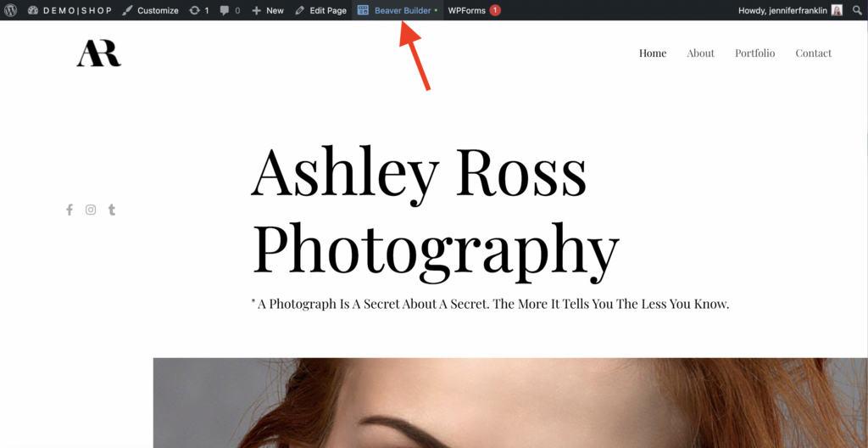868x448 pixels.
Task: View the comments bubble icon
Action: pos(224,10)
